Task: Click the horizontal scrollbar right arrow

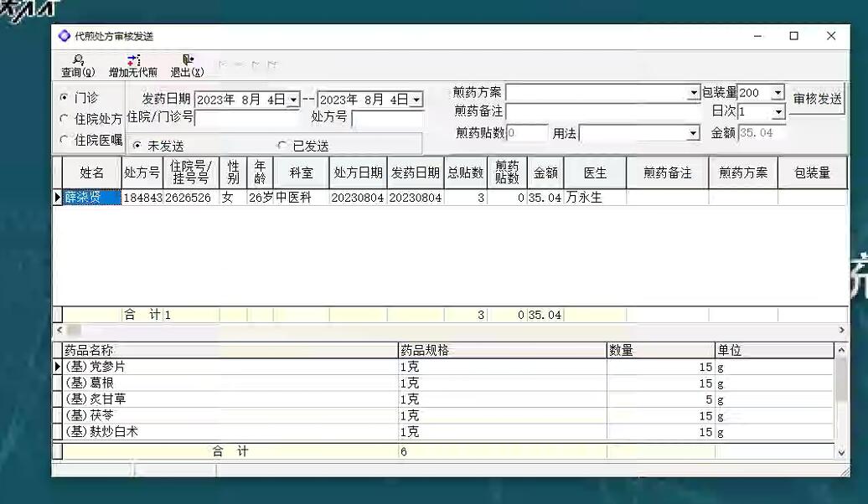Action: [841, 330]
